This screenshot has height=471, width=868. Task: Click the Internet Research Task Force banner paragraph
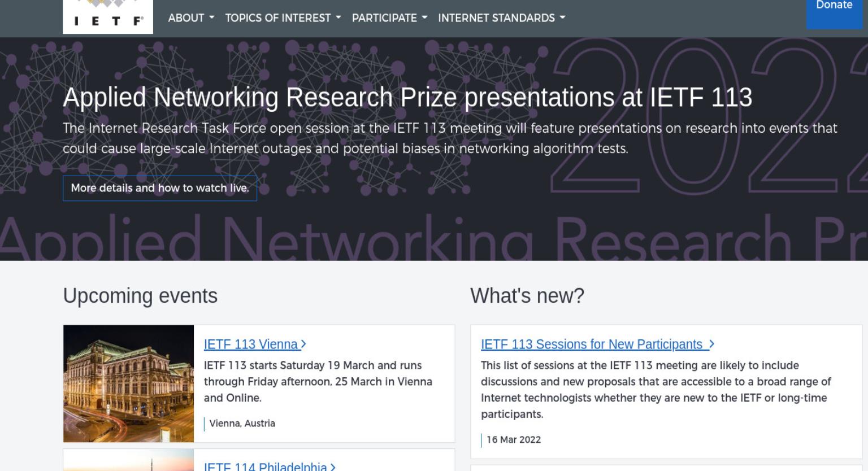pyautogui.click(x=450, y=138)
